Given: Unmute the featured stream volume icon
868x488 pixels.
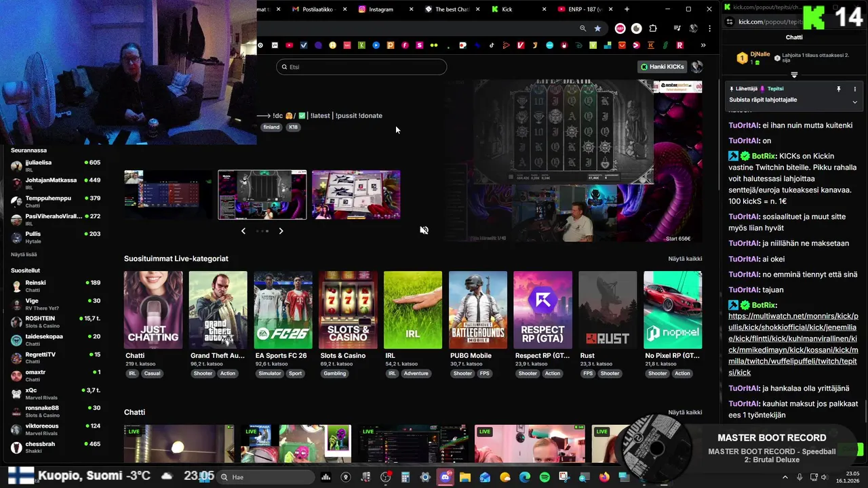Looking at the screenshot, I should [x=424, y=230].
